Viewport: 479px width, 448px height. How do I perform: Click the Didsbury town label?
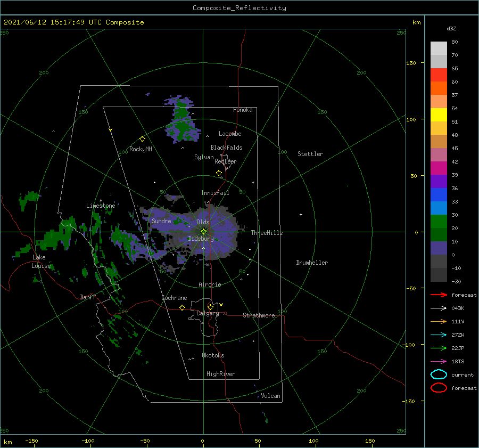point(201,239)
